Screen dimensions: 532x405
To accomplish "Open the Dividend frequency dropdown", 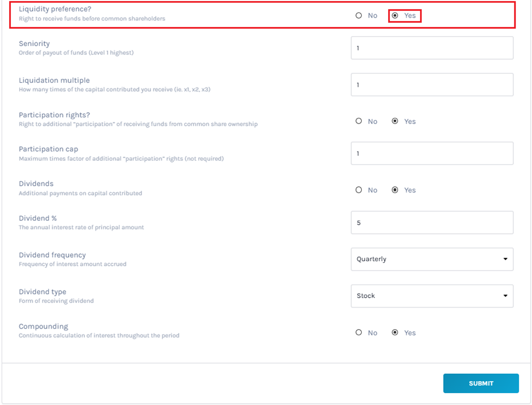I will pos(432,259).
